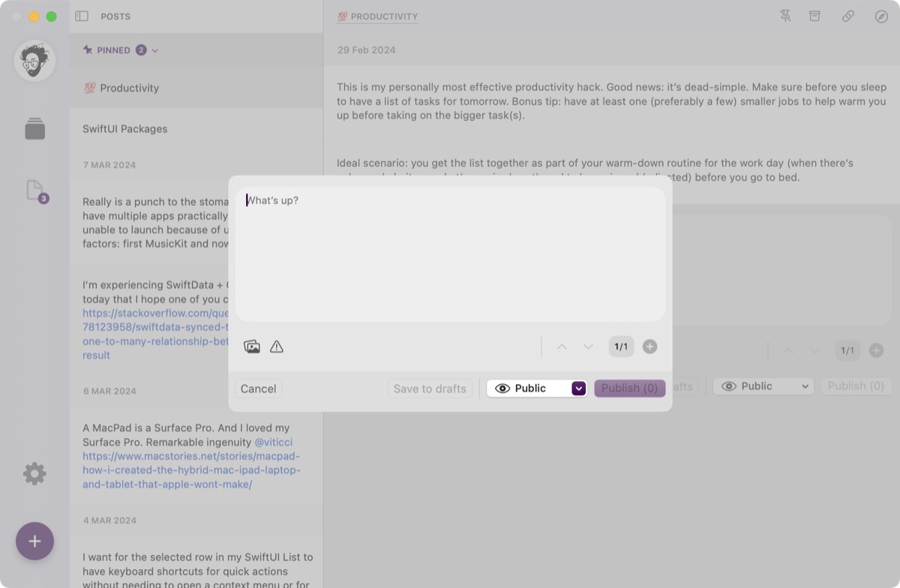The height and width of the screenshot is (588, 900).
Task: Add another post with plus icon beside 1/1
Action: click(650, 346)
